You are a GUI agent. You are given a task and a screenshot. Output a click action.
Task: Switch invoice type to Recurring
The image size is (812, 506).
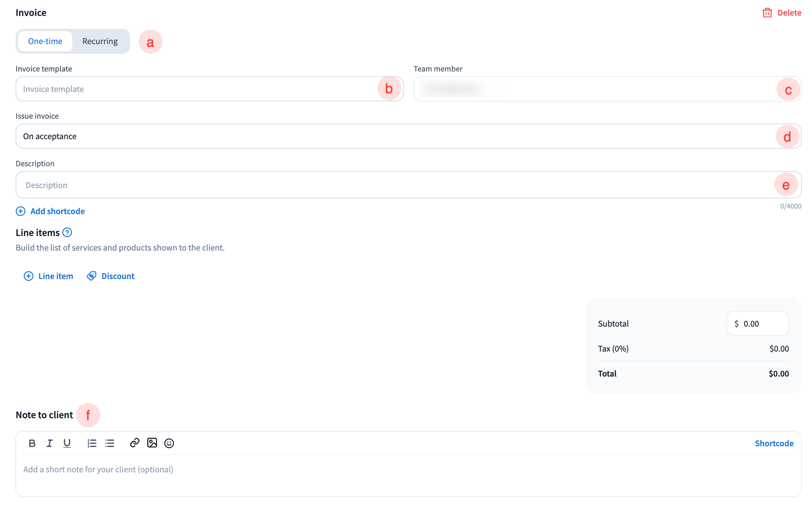pyautogui.click(x=100, y=41)
